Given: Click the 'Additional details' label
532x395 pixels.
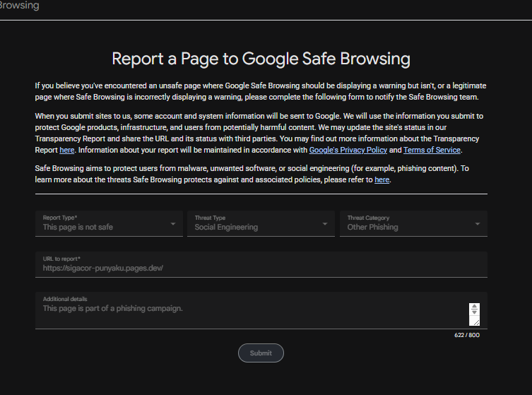Looking at the screenshot, I should click(x=65, y=299).
